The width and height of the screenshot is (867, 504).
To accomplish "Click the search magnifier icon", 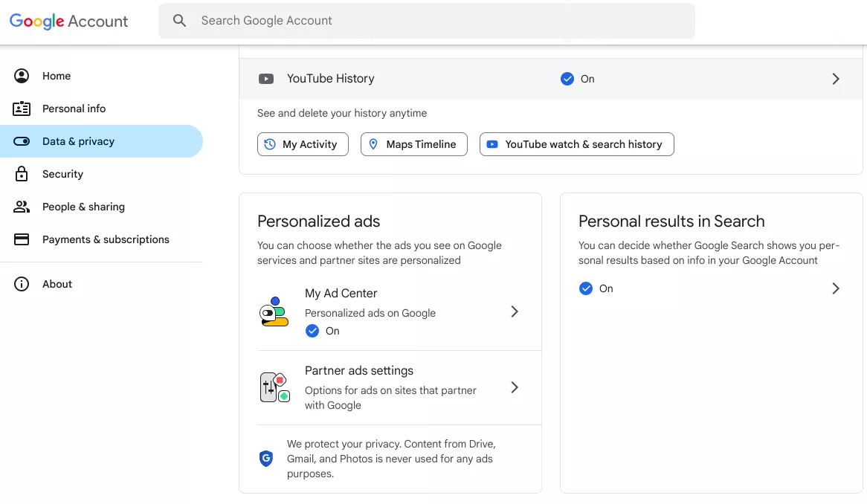I will (x=179, y=21).
